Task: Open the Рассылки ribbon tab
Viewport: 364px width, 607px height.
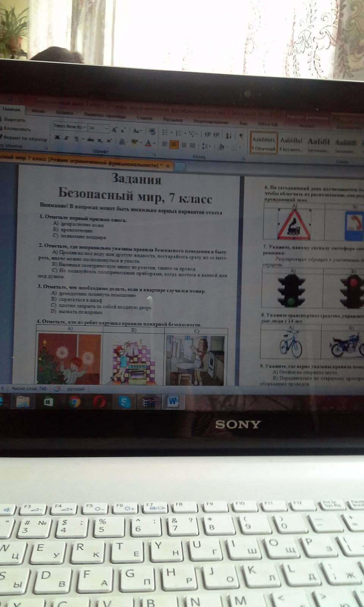Action: coord(173,120)
